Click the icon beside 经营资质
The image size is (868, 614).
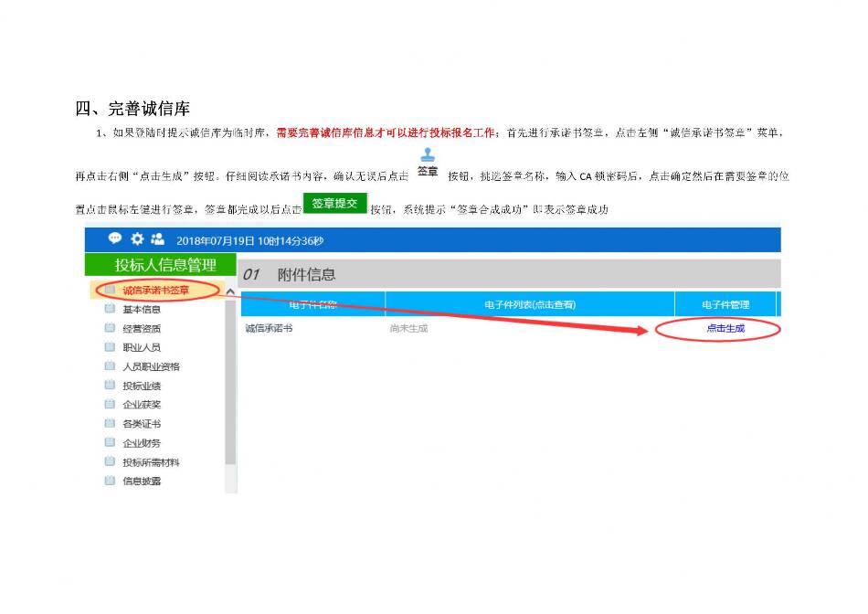(110, 328)
